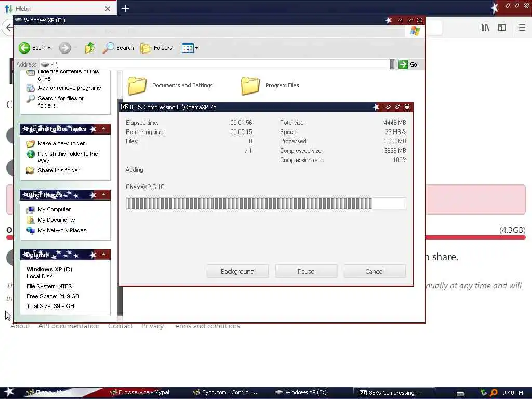The image size is (532, 399).
Task: Click the Background button in 7-Zip dialog
Action: 237,271
